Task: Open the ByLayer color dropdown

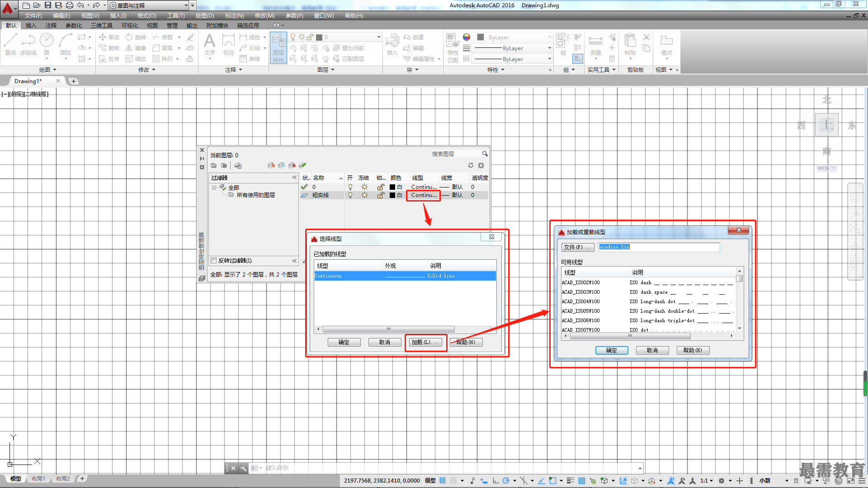Action: (549, 37)
